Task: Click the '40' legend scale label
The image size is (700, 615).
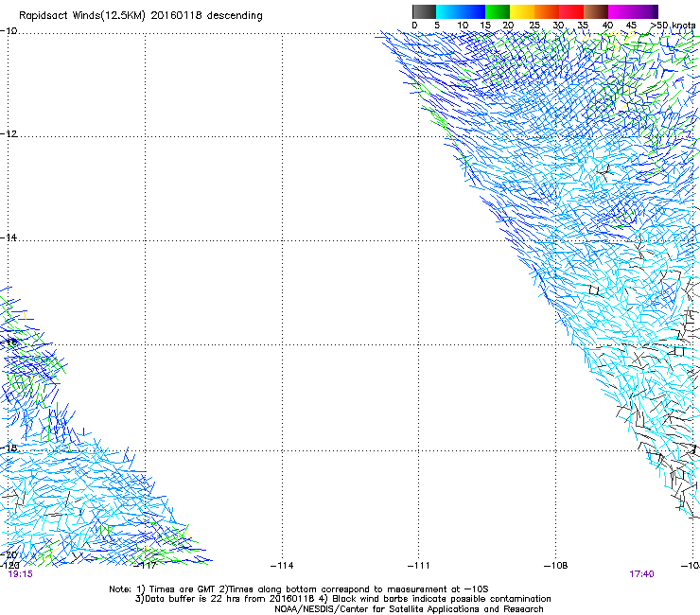Action: [607, 26]
